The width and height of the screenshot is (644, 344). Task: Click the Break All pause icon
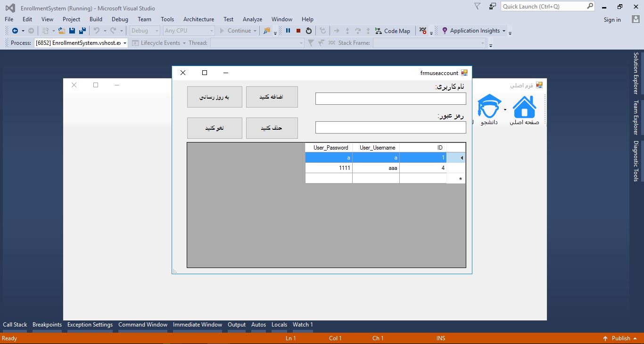pyautogui.click(x=288, y=31)
